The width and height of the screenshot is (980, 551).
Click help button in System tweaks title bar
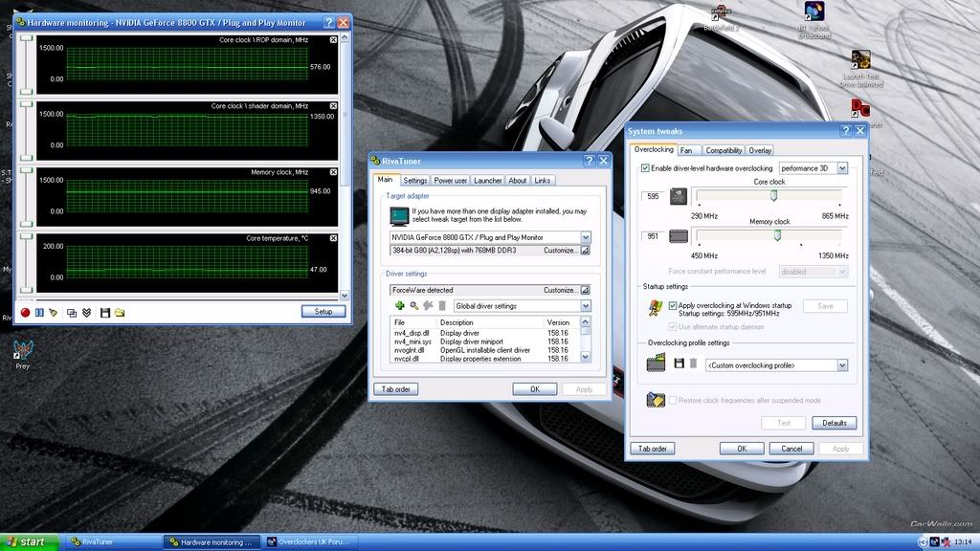(846, 130)
